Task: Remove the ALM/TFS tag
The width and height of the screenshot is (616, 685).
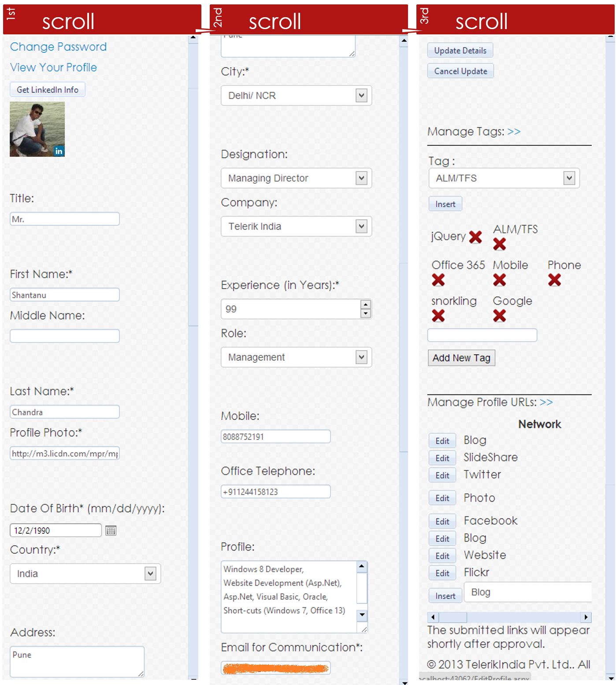Action: [x=499, y=244]
